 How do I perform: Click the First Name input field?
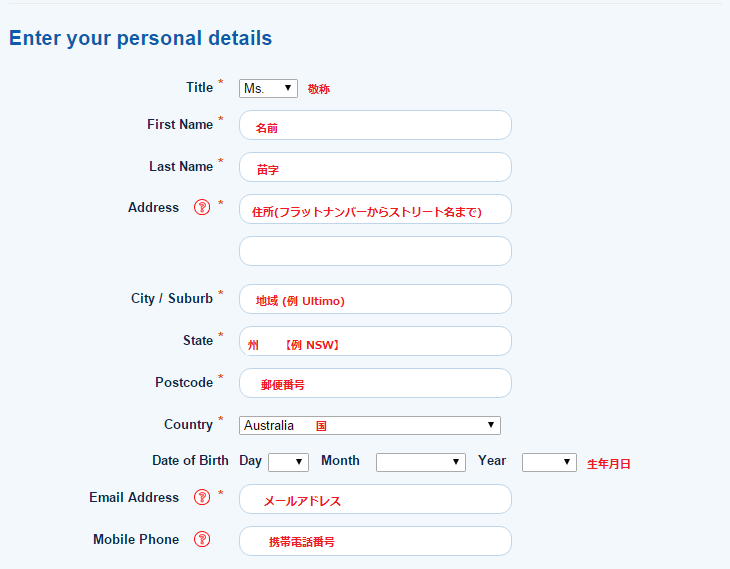point(375,125)
